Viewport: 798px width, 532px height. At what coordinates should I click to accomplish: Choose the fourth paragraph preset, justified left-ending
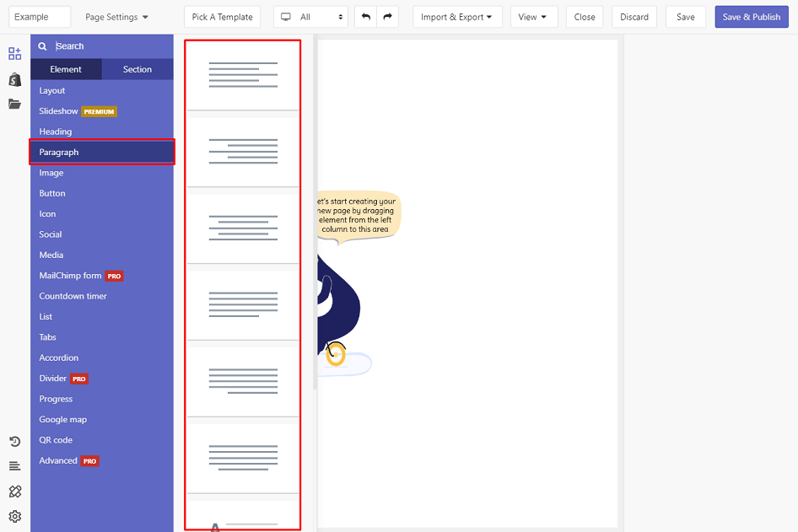pos(243,304)
